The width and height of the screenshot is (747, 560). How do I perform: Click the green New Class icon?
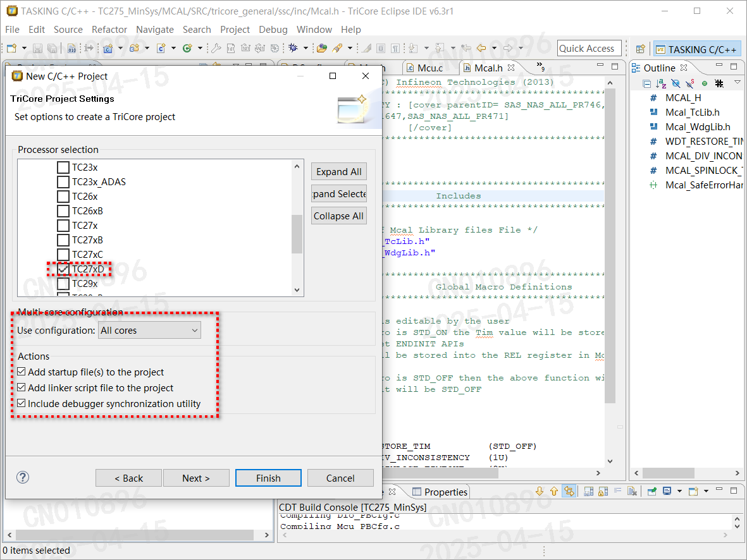pos(187,48)
